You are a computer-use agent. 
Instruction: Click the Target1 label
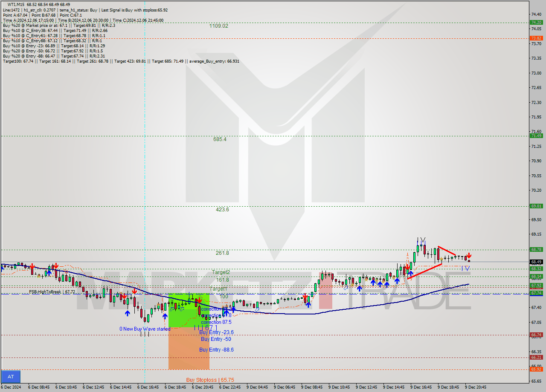pyautogui.click(x=218, y=289)
